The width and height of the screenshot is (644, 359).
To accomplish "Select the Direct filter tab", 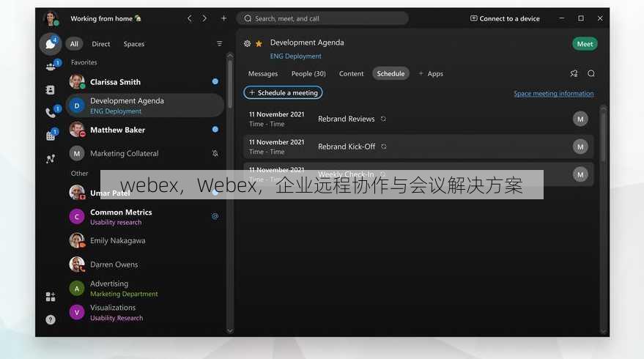I will 100,44.
